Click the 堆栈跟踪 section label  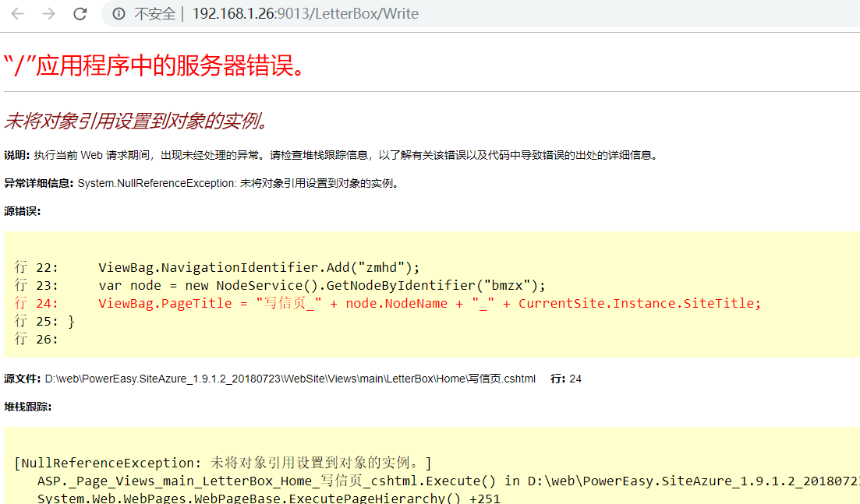point(27,407)
